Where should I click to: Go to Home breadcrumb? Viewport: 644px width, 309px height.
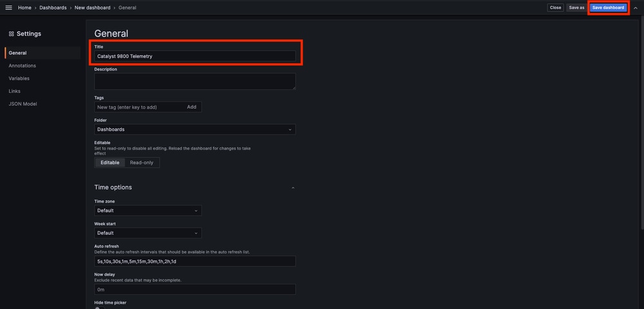(x=24, y=8)
